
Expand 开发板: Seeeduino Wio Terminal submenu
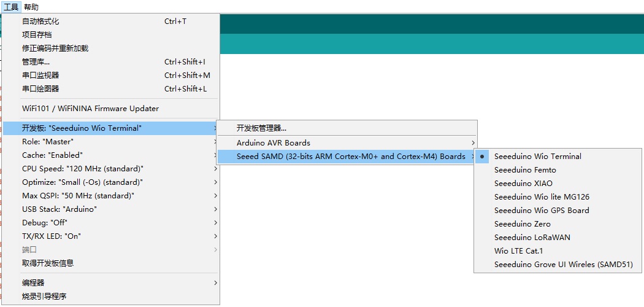(x=111, y=128)
